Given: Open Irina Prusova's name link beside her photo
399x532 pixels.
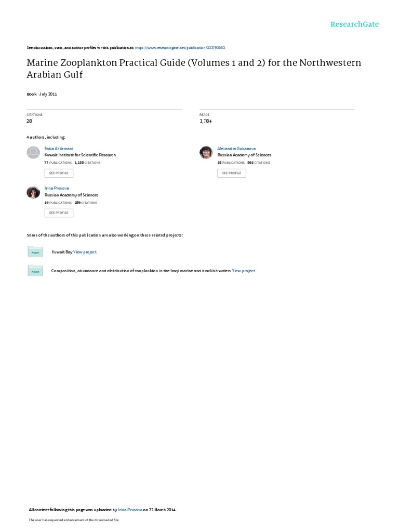Looking at the screenshot, I should pos(57,188).
